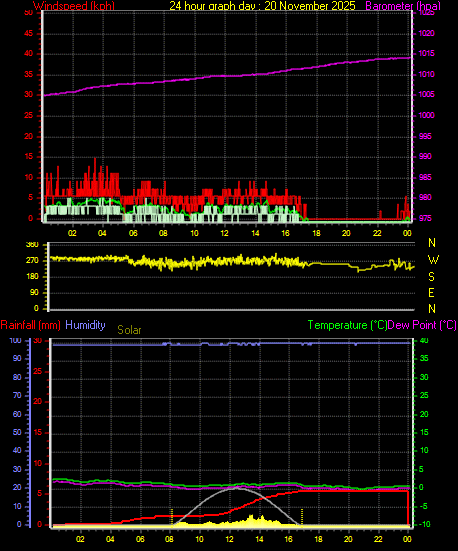The image size is (458, 551).
Task: Select the 995 barometer axis value
Action: click(425, 136)
